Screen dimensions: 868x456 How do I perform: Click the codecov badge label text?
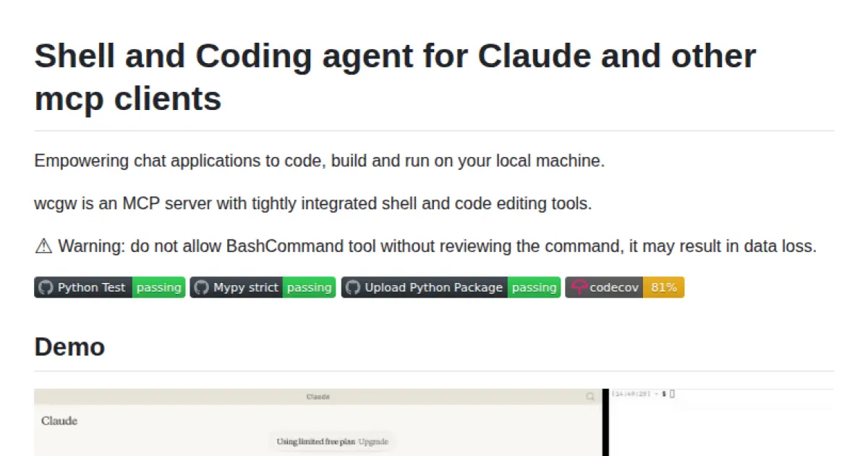(x=614, y=287)
